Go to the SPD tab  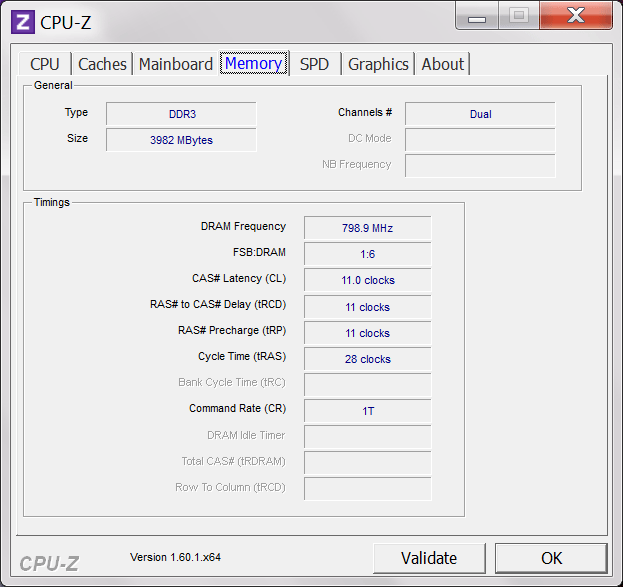pos(314,64)
